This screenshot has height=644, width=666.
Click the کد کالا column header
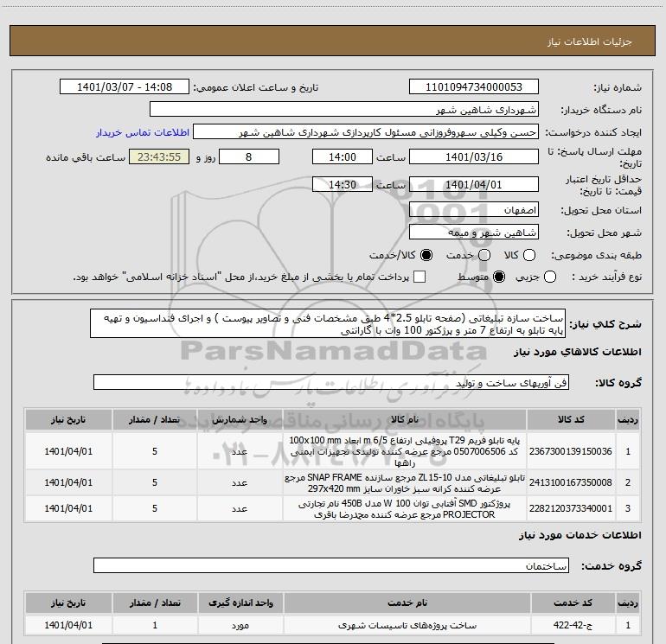coord(571,420)
